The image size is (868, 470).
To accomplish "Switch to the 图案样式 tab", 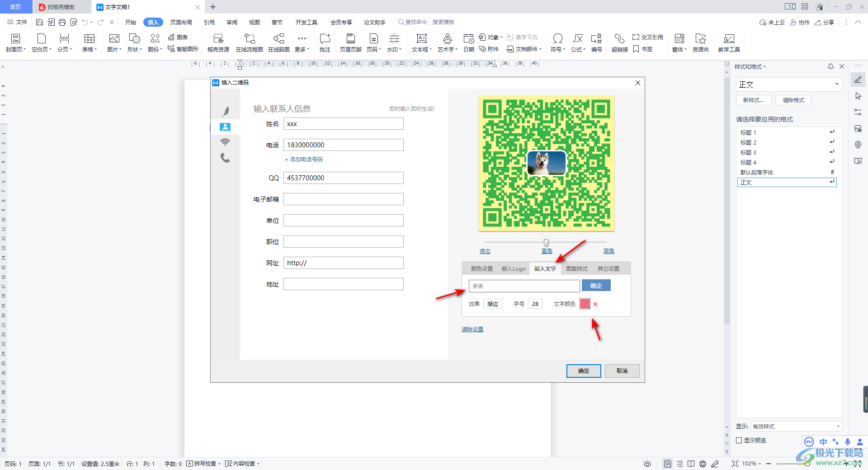I will pyautogui.click(x=577, y=269).
